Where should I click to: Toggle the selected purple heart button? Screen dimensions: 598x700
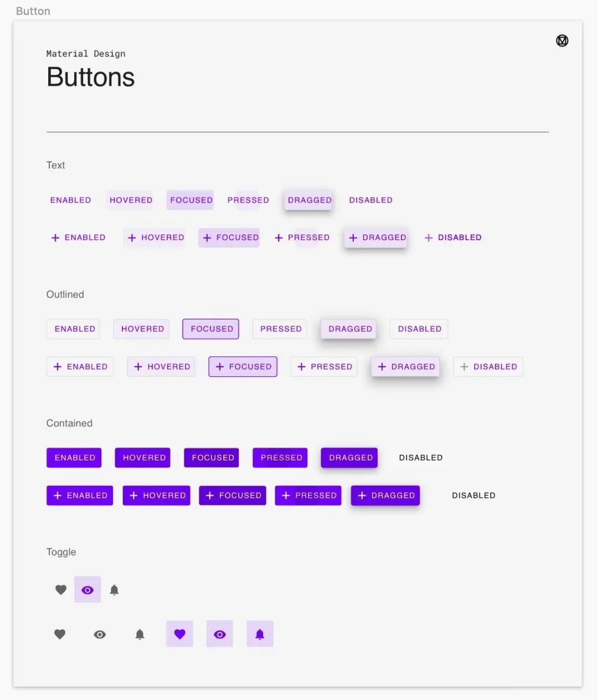click(x=179, y=634)
